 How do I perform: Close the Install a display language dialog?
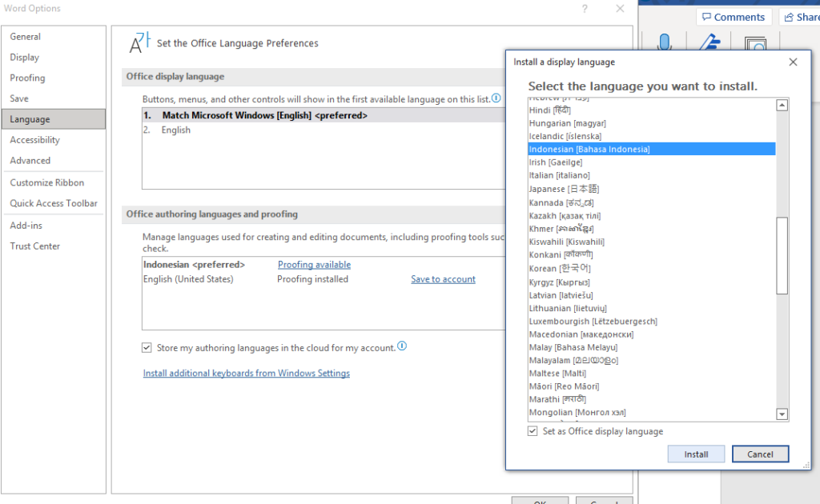pos(793,62)
